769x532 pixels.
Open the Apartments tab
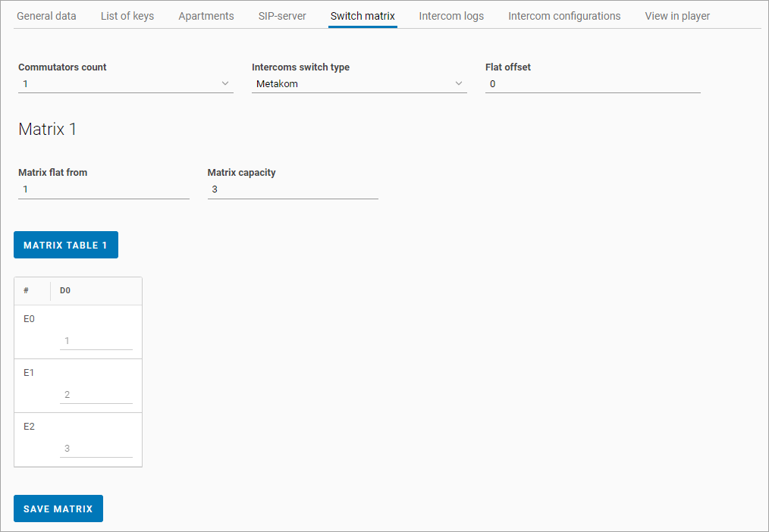pyautogui.click(x=206, y=16)
